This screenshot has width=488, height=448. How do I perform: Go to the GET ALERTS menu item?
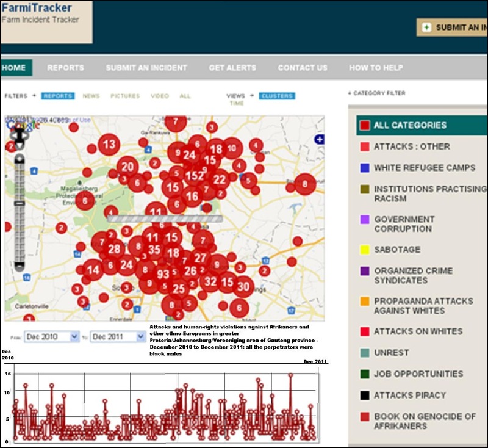pos(232,68)
